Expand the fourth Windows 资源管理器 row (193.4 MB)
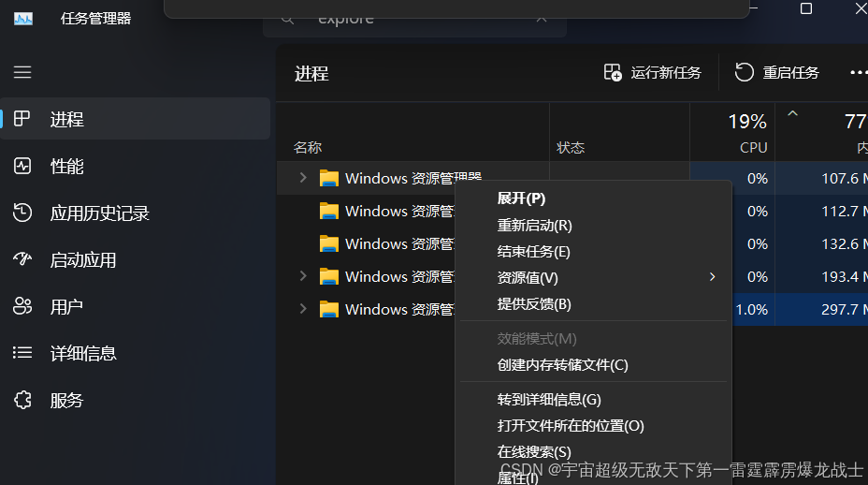The width and height of the screenshot is (868, 485). click(303, 275)
